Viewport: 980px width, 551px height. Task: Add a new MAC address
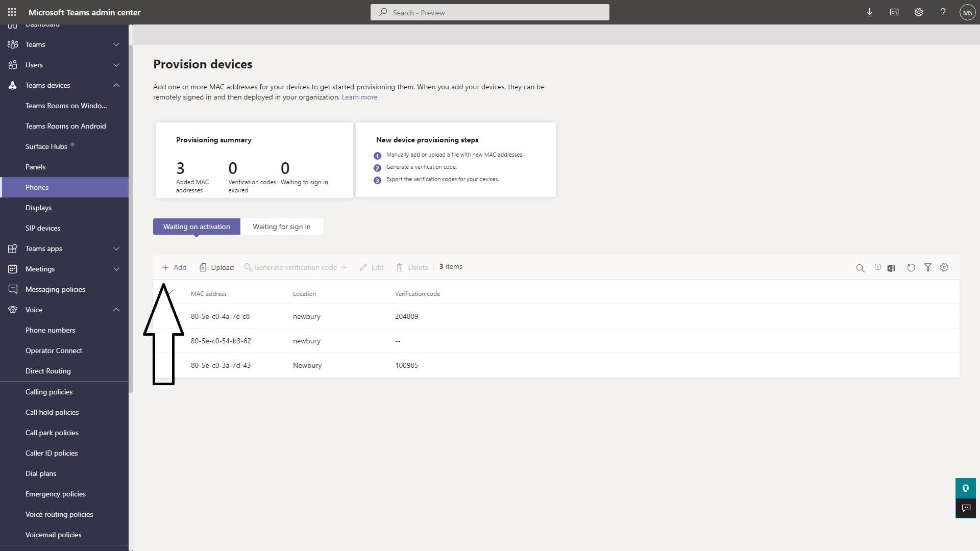[174, 267]
